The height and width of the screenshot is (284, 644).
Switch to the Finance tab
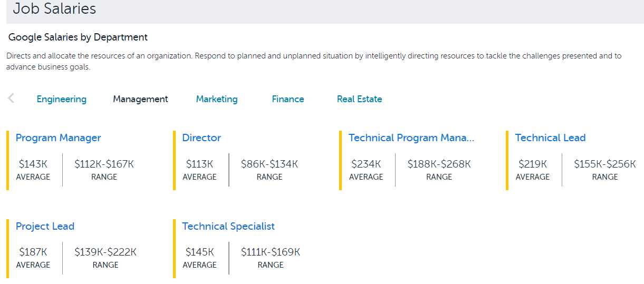[x=288, y=99]
